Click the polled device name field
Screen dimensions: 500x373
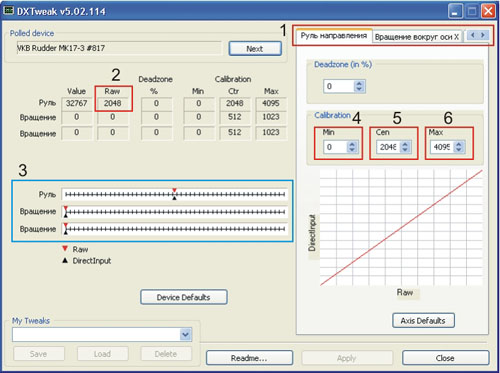[119, 48]
